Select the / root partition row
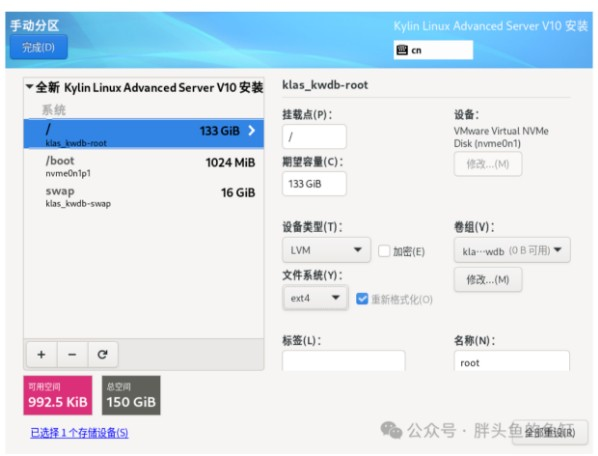This screenshot has height=456, width=598. 143,133
